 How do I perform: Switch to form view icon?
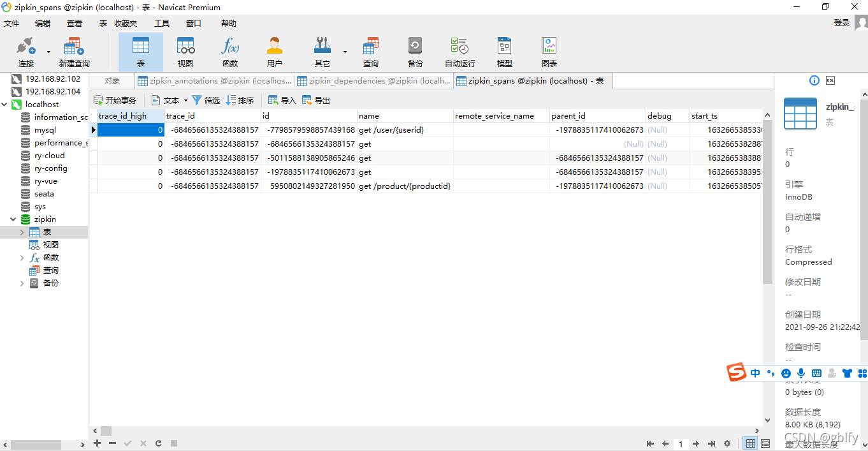point(765,443)
